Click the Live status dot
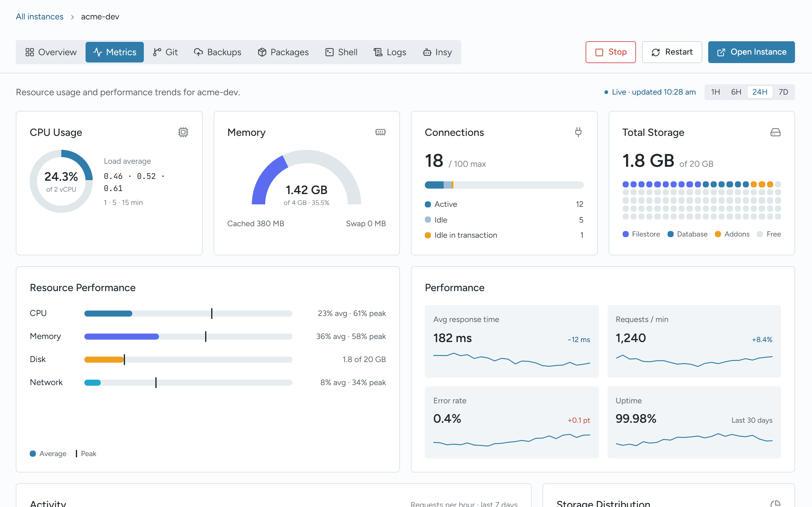The height and width of the screenshot is (507, 812). [x=606, y=92]
